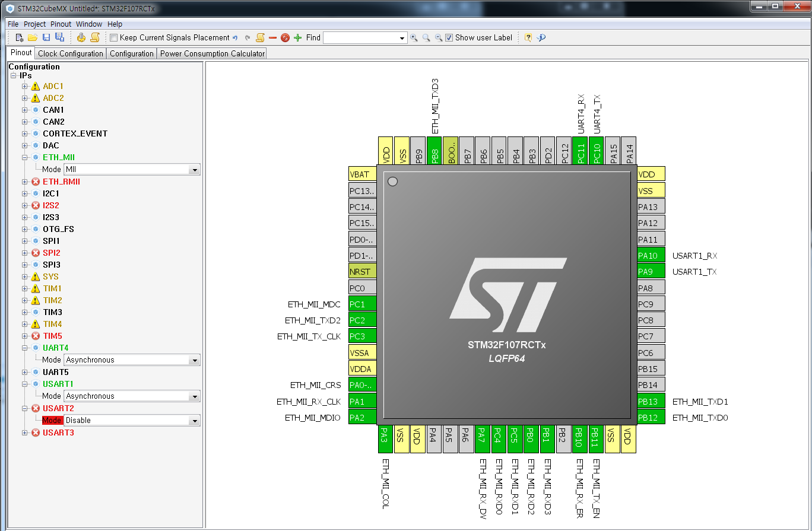Open the Pinout menu

tap(61, 24)
